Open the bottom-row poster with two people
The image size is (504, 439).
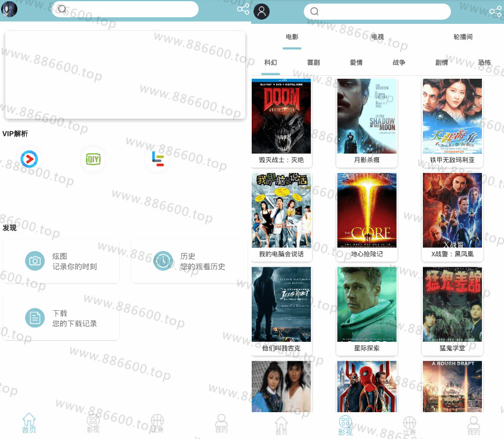282,387
